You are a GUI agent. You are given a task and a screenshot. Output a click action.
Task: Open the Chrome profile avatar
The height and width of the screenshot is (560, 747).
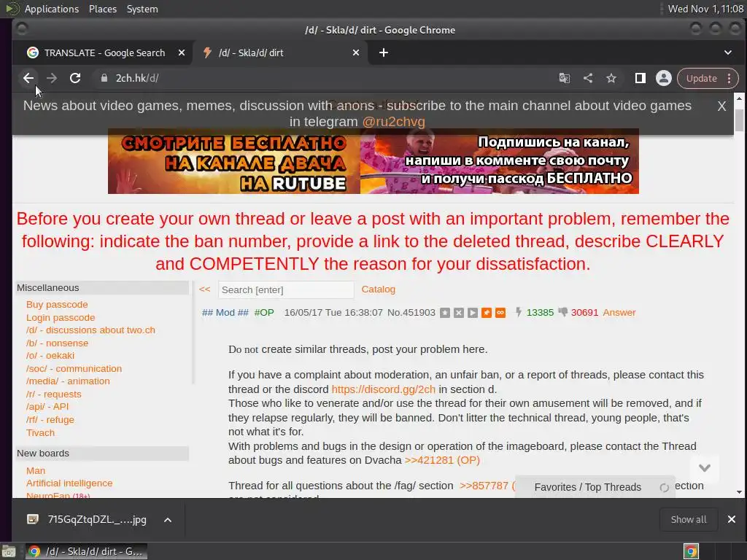point(664,78)
